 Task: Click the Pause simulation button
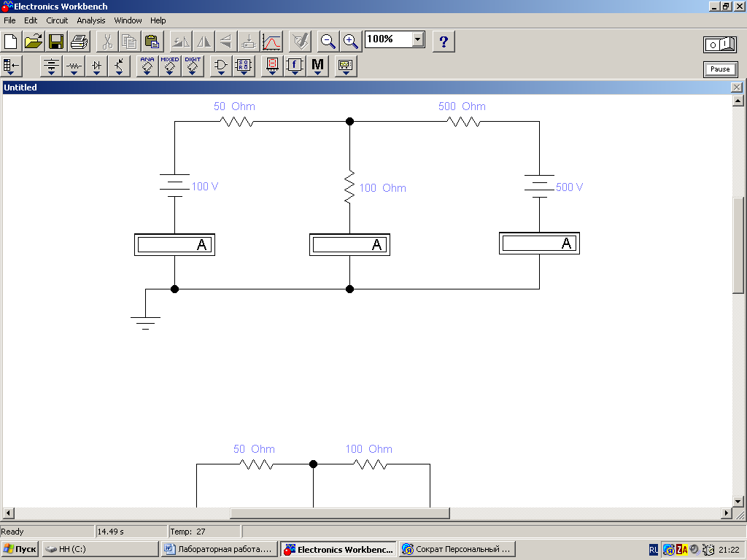[x=720, y=69]
